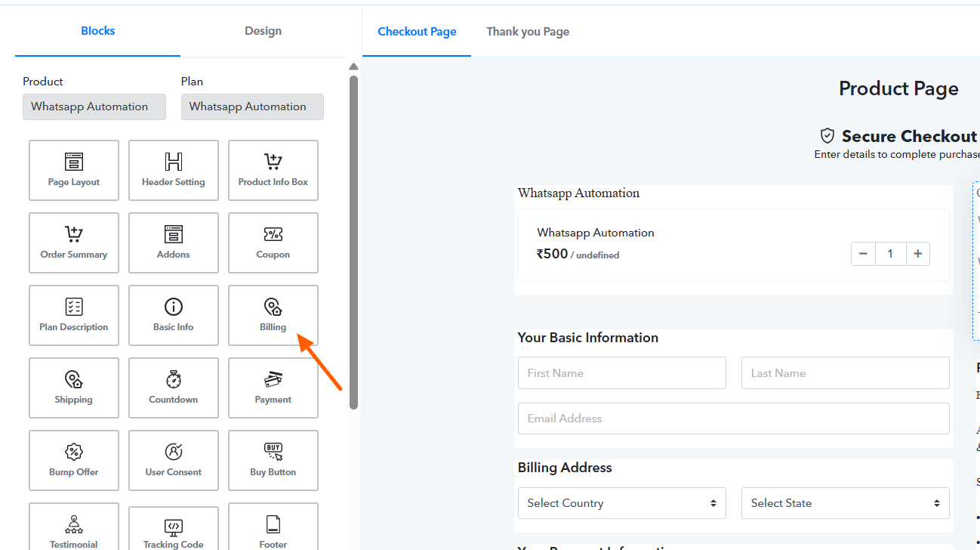Focus the Email Address field
The width and height of the screenshot is (980, 550).
tap(733, 419)
